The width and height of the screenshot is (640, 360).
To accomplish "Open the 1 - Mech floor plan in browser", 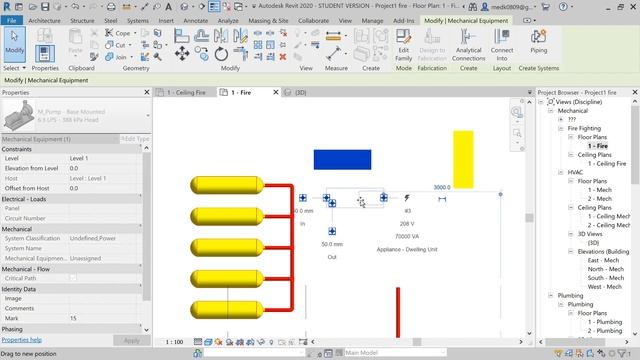I will 600,190.
